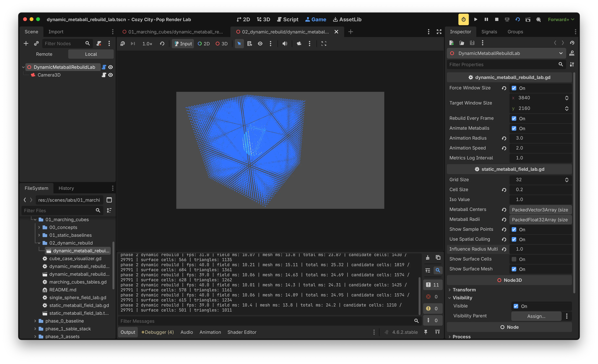Disable Use Spatial Culling checkbox
This screenshot has height=364, width=598.
tap(514, 240)
